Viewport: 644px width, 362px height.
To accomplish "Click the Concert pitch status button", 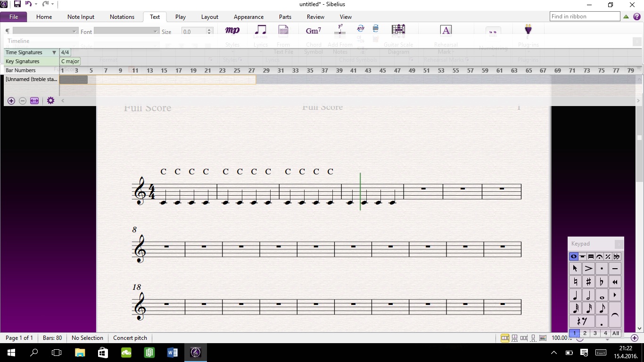I will coord(130,338).
